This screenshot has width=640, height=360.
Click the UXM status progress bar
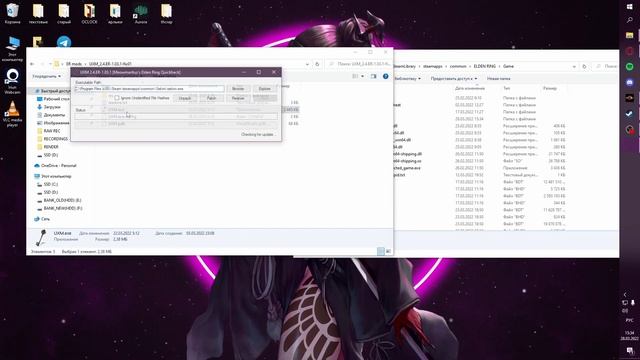tap(176, 117)
